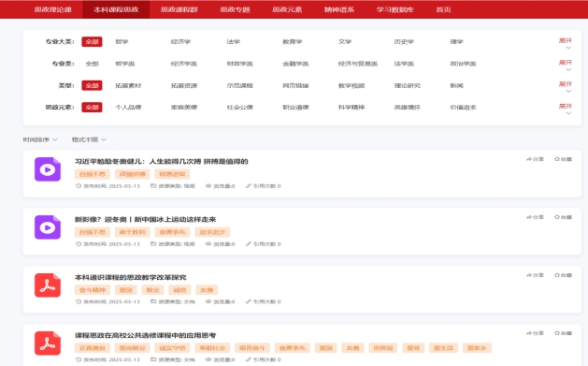This screenshot has width=588, height=366.
Task: Expand the 类型 filter row with 展开
Action: tap(566, 86)
